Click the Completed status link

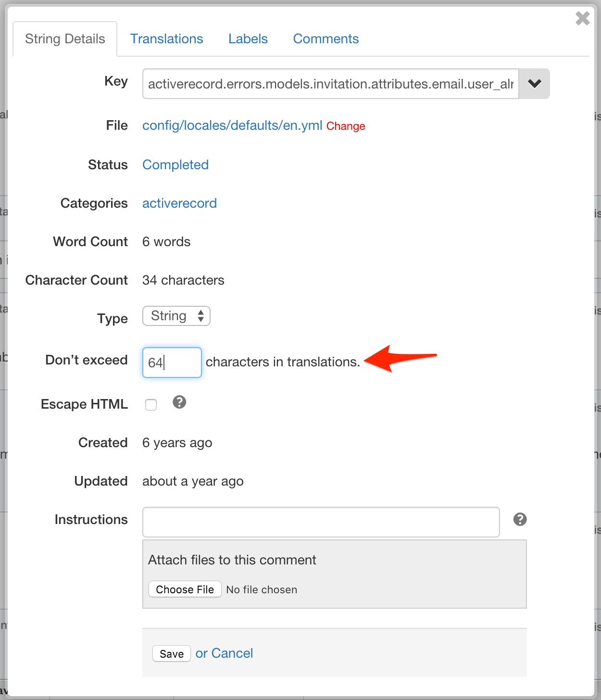click(x=175, y=165)
